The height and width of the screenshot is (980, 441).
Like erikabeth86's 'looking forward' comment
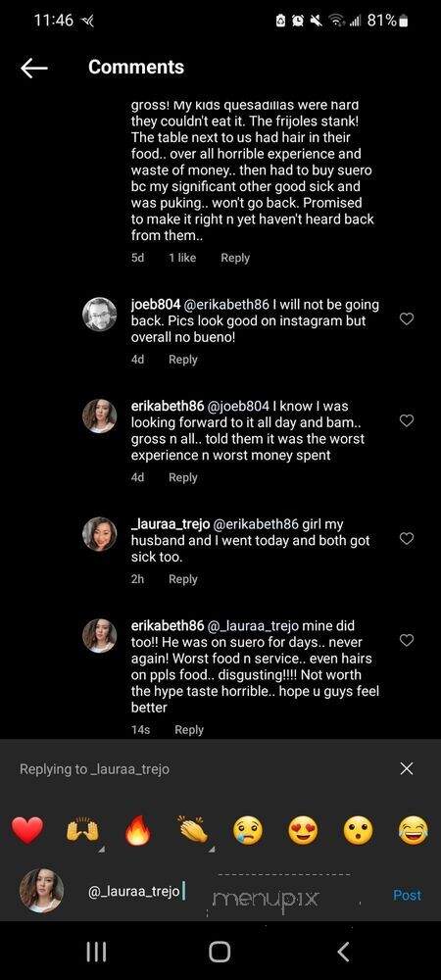406,421
